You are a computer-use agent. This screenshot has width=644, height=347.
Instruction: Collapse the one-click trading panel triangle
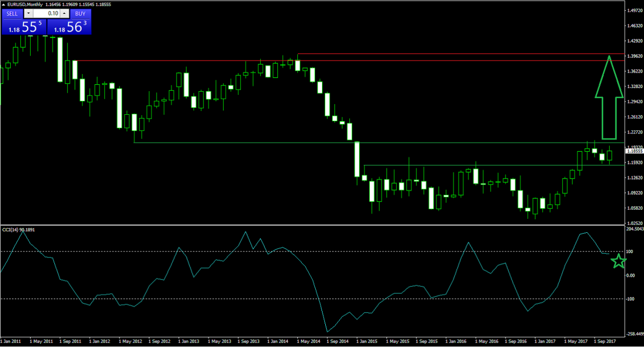coord(4,4)
